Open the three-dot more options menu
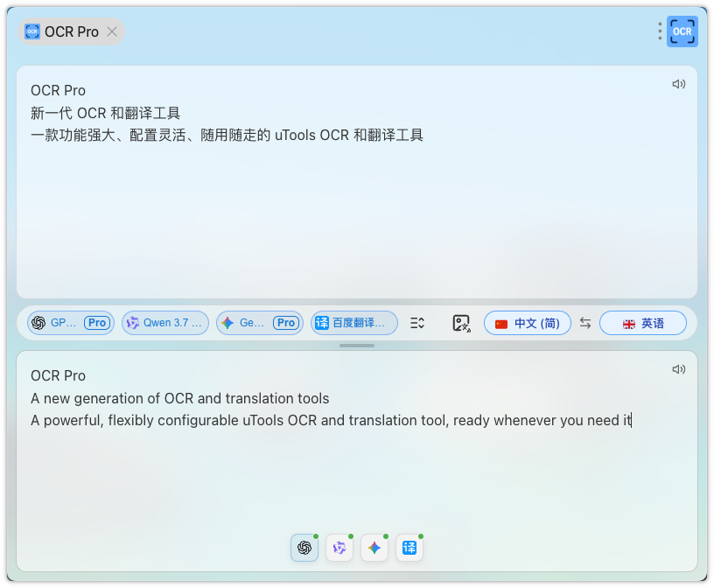Screen dimensions: 714x588 point(660,31)
